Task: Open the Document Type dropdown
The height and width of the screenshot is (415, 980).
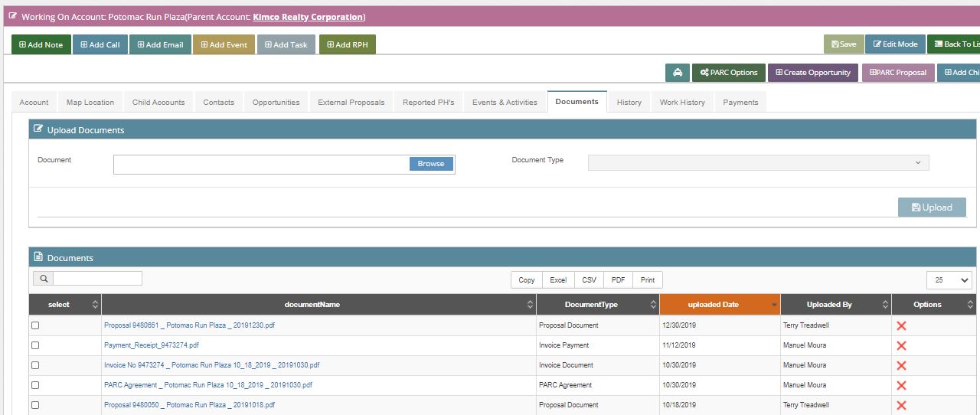Action: click(x=758, y=162)
